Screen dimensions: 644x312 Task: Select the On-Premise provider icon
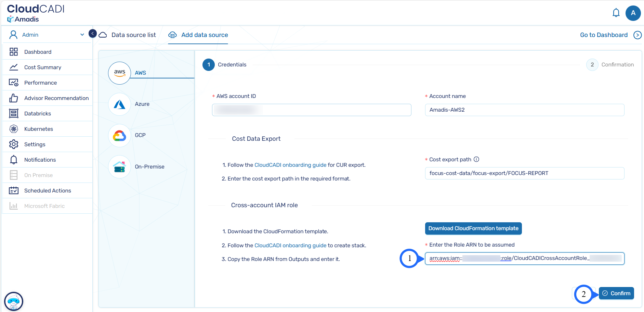tap(119, 167)
